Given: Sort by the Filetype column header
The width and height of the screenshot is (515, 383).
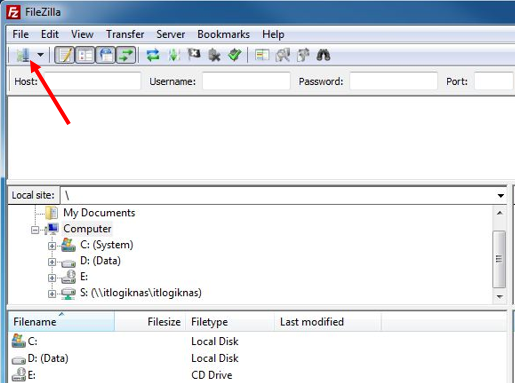Looking at the screenshot, I should tap(230, 322).
